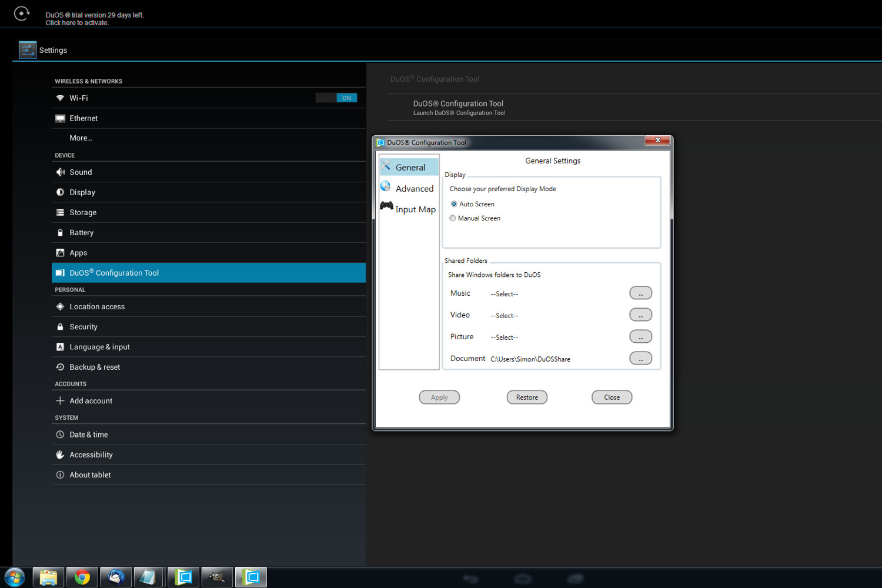Image resolution: width=882 pixels, height=588 pixels.
Task: Select the Auto Screen radio button
Action: (x=454, y=204)
